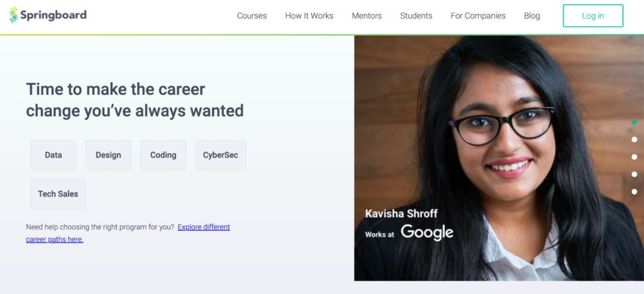The width and height of the screenshot is (644, 294).
Task: Click the Google logo in the photo caption
Action: point(427,233)
